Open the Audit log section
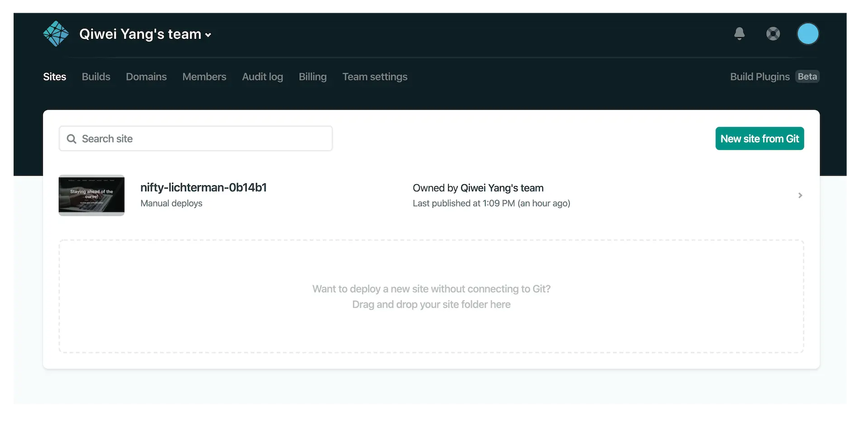 262,76
